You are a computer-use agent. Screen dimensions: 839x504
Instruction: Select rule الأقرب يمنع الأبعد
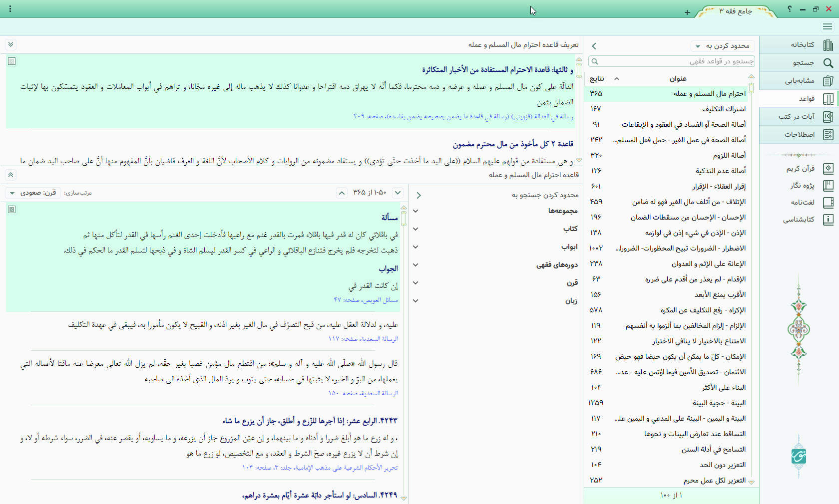(667, 294)
